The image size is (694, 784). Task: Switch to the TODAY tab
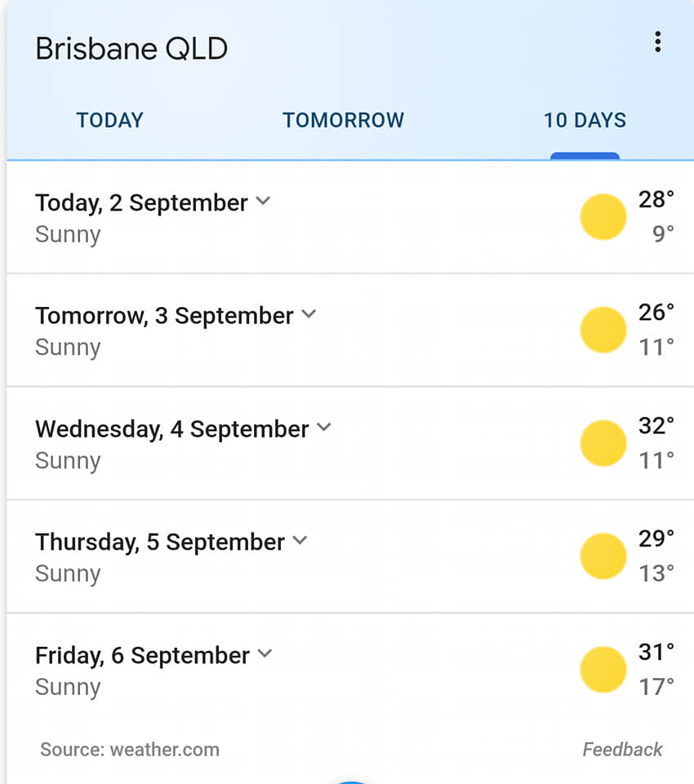point(110,121)
